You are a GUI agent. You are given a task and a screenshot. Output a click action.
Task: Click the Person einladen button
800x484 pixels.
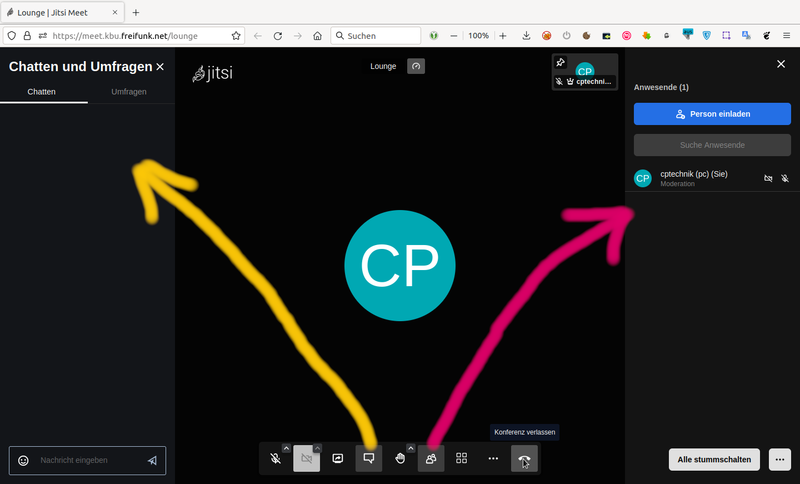[x=712, y=114]
